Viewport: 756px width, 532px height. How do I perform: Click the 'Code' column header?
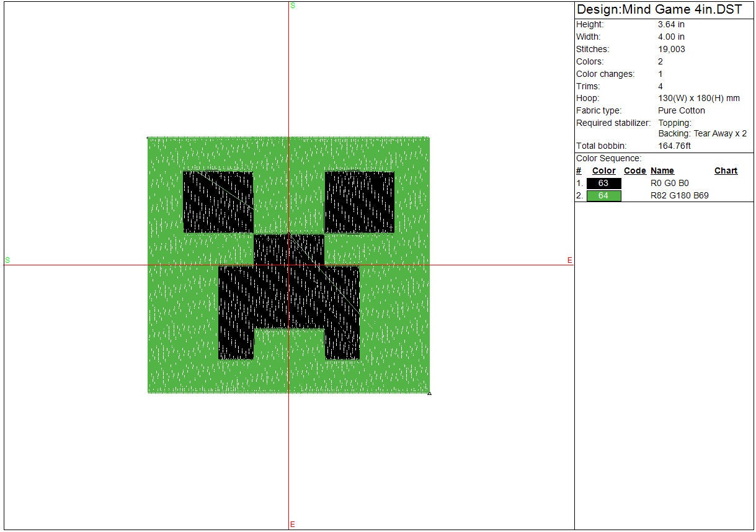634,171
